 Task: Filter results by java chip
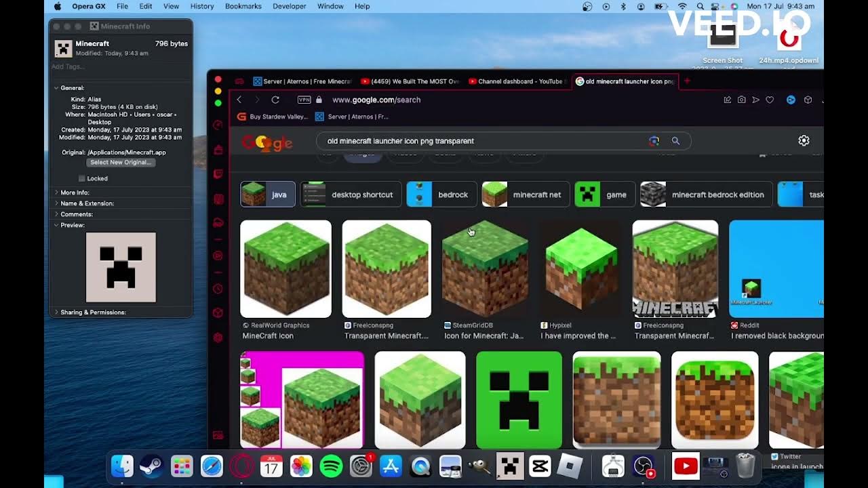(268, 195)
